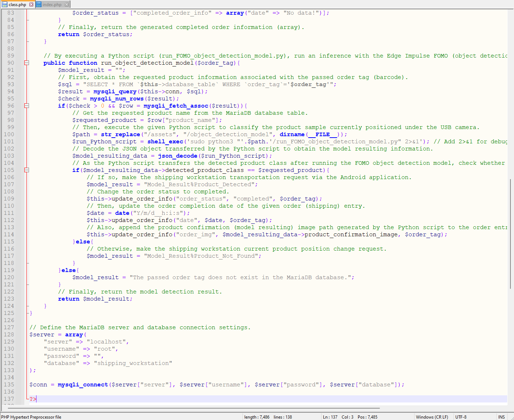514x420 pixels.
Task: Click the horizontal scrollbar at the bottom
Action: [x=193, y=407]
